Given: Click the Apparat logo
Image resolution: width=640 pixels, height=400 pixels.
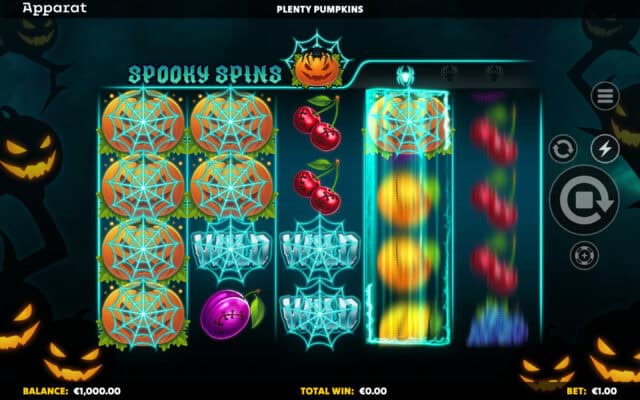Looking at the screenshot, I should point(55,8).
